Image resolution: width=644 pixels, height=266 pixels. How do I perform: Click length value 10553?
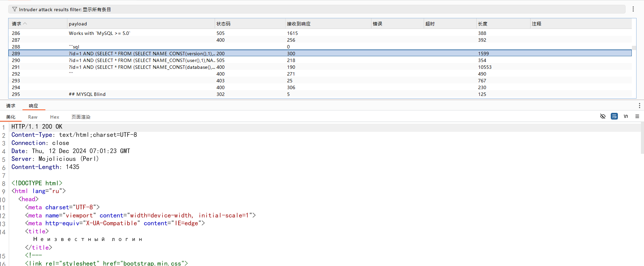pyautogui.click(x=485, y=67)
